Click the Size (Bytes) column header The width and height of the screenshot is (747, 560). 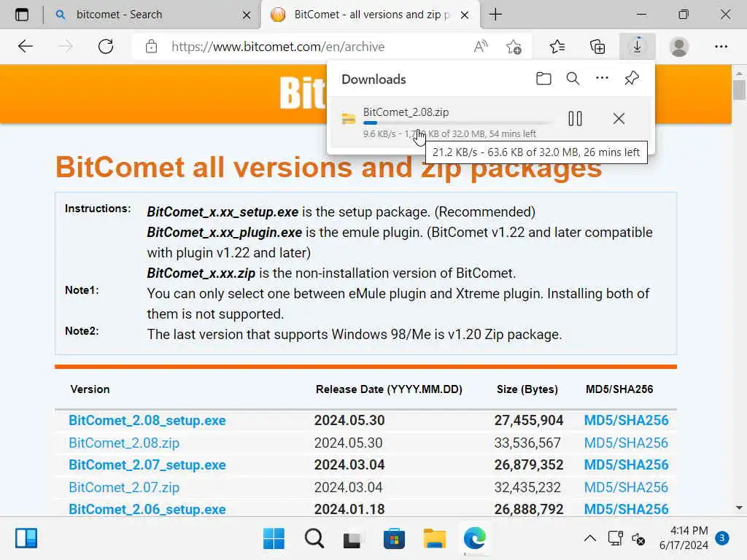point(527,389)
